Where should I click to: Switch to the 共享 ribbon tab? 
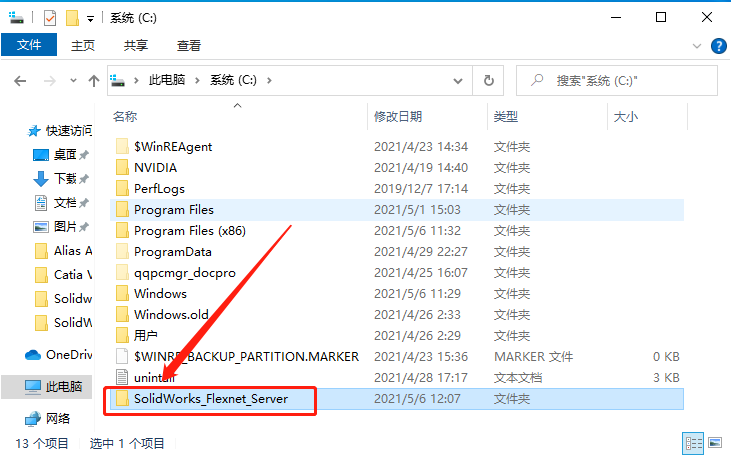(x=136, y=45)
